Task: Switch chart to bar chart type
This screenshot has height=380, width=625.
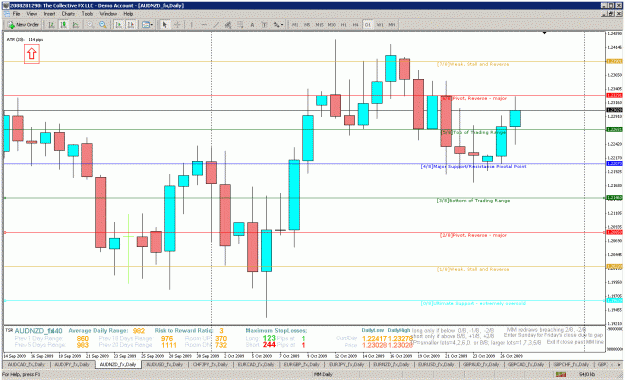Action: point(51,25)
